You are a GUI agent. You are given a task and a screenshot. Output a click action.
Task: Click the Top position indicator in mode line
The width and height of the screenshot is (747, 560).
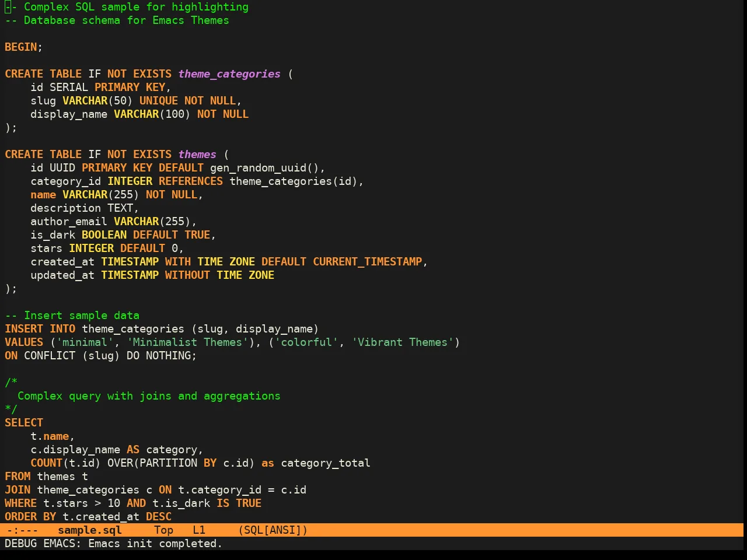[x=163, y=530]
